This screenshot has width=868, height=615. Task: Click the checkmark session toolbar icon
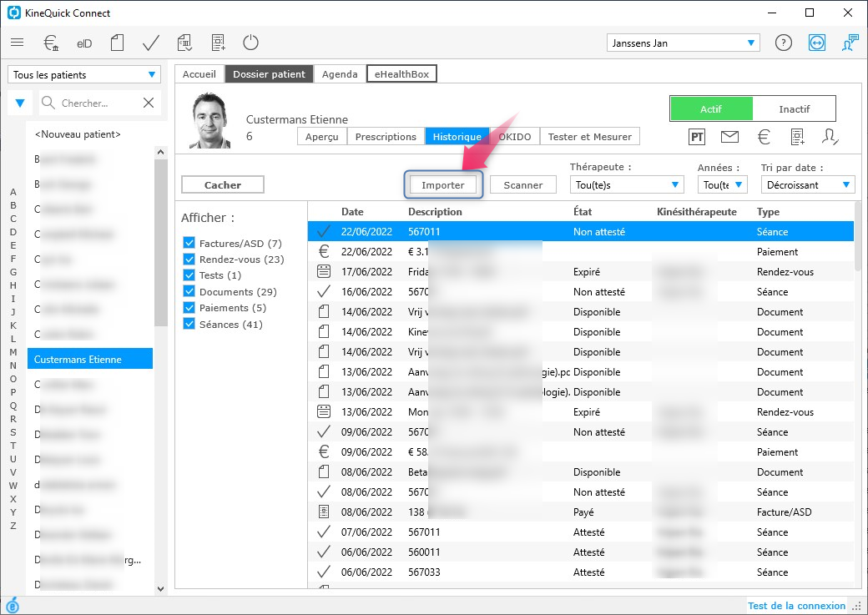(x=150, y=43)
